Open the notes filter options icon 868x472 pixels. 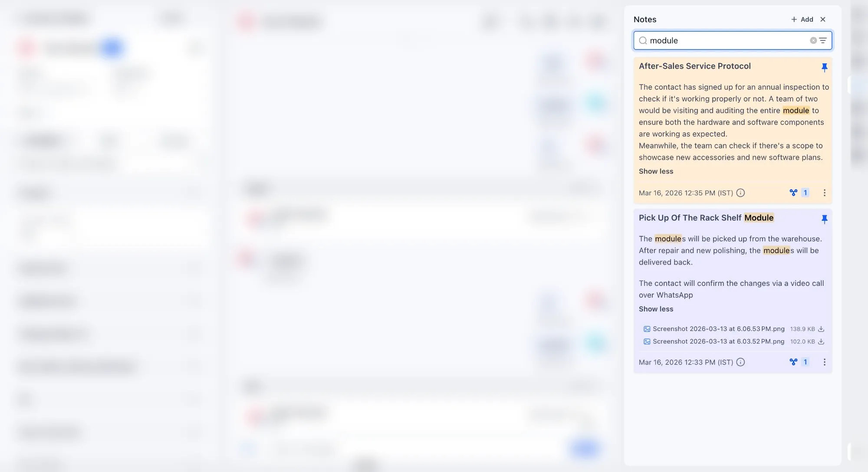point(823,40)
